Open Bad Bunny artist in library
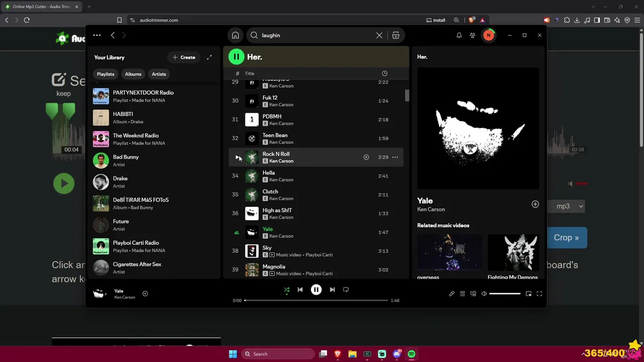This screenshot has height=362, width=644. (x=154, y=160)
